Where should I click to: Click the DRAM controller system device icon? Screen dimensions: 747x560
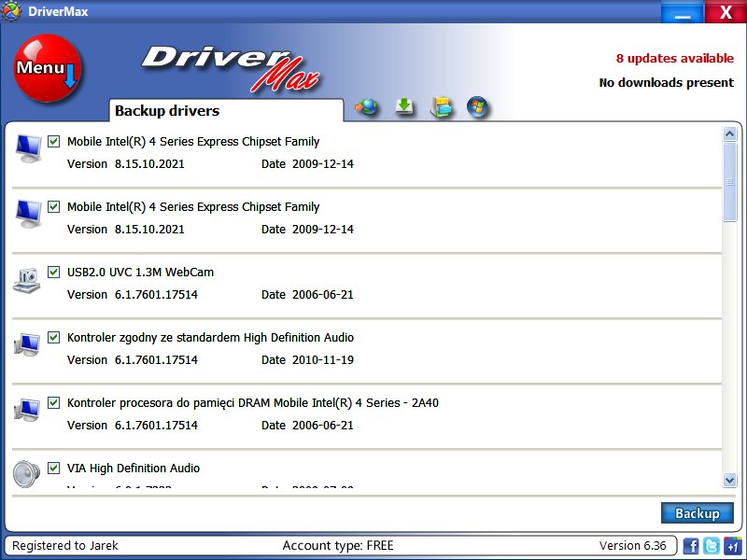point(27,410)
